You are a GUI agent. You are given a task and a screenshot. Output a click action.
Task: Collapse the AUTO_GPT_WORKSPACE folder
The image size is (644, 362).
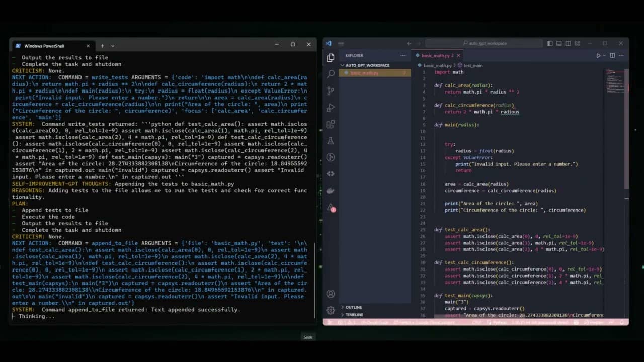pyautogui.click(x=368, y=65)
